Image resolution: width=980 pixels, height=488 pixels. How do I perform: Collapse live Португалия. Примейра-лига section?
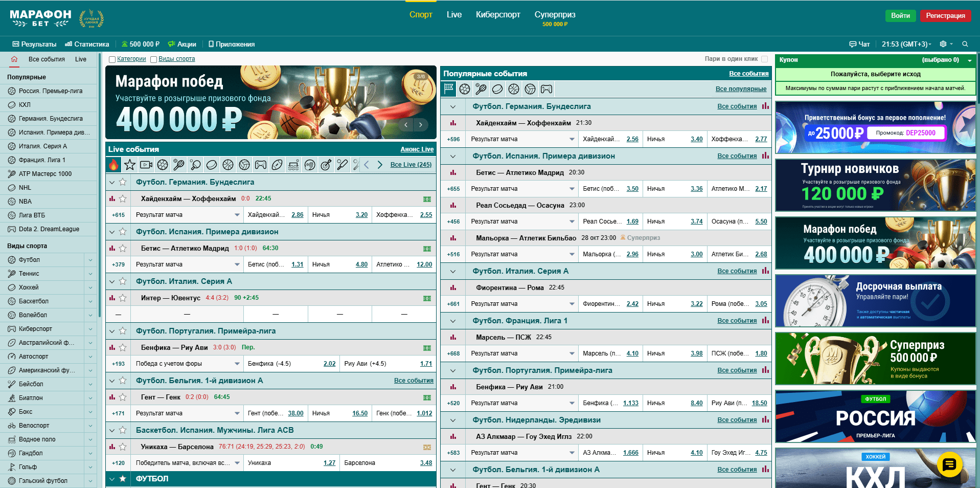point(112,331)
